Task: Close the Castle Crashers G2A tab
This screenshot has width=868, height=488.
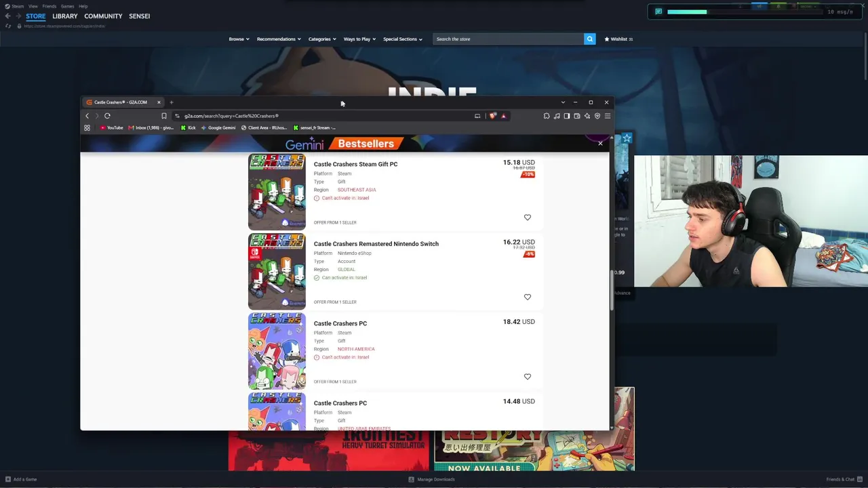Action: click(x=159, y=102)
